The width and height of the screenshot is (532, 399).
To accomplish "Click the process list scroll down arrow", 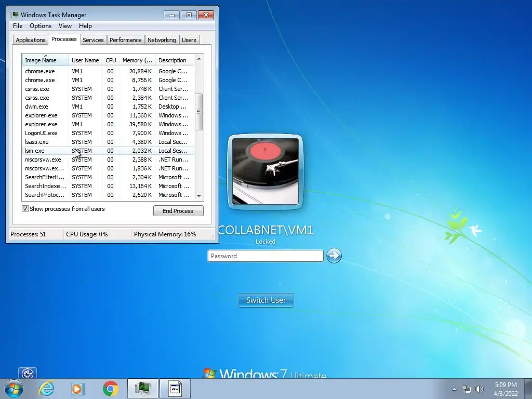I will coord(199,196).
